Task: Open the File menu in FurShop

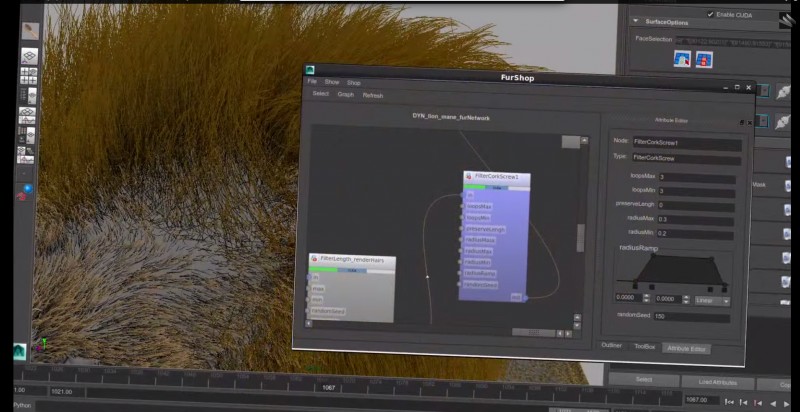Action: pyautogui.click(x=312, y=82)
